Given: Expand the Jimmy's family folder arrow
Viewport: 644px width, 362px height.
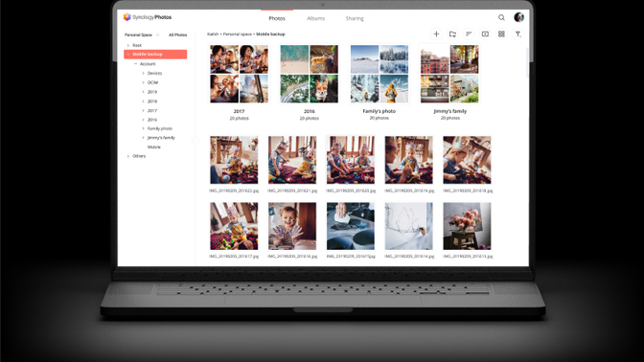Looking at the screenshot, I should 144,138.
